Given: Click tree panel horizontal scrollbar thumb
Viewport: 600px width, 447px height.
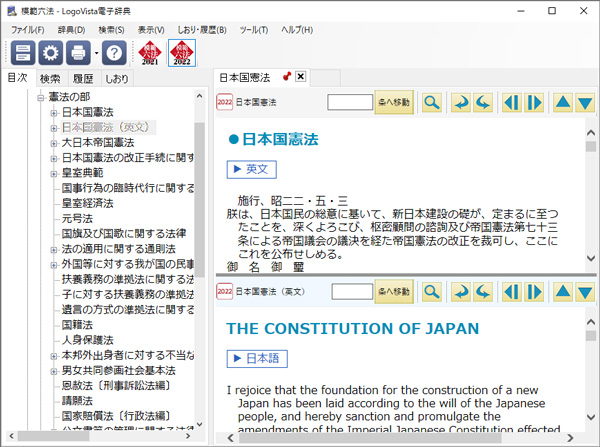Looking at the screenshot, I should pos(54,436).
